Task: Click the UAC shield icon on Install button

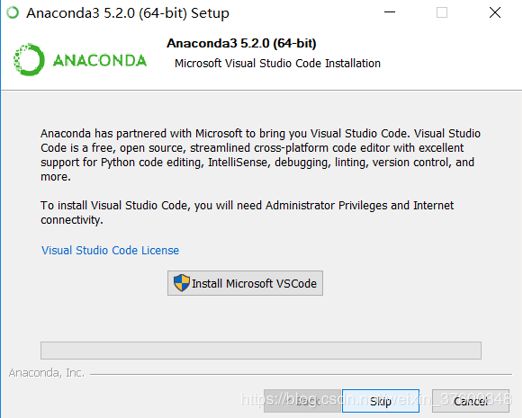Action: pyautogui.click(x=182, y=283)
